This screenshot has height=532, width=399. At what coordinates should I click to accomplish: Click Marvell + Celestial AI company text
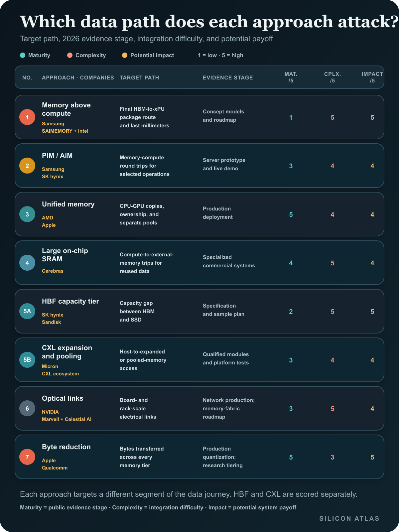[x=66, y=419]
